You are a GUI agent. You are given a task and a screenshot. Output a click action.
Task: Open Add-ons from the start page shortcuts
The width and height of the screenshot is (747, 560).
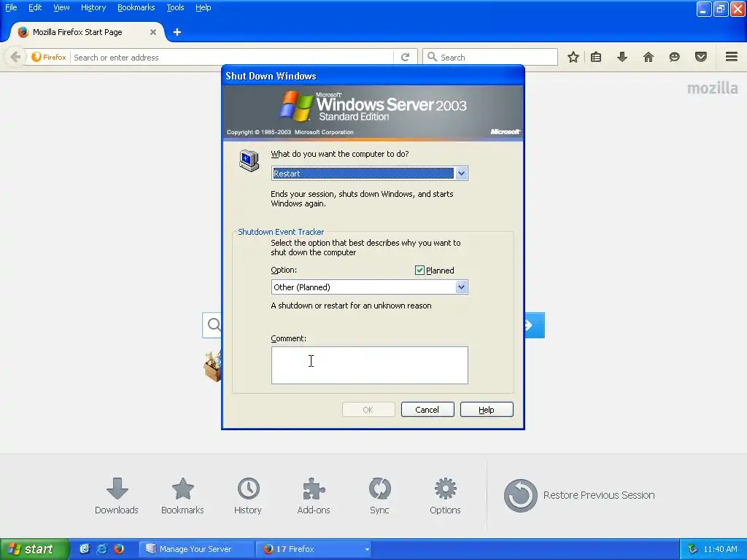[314, 496]
